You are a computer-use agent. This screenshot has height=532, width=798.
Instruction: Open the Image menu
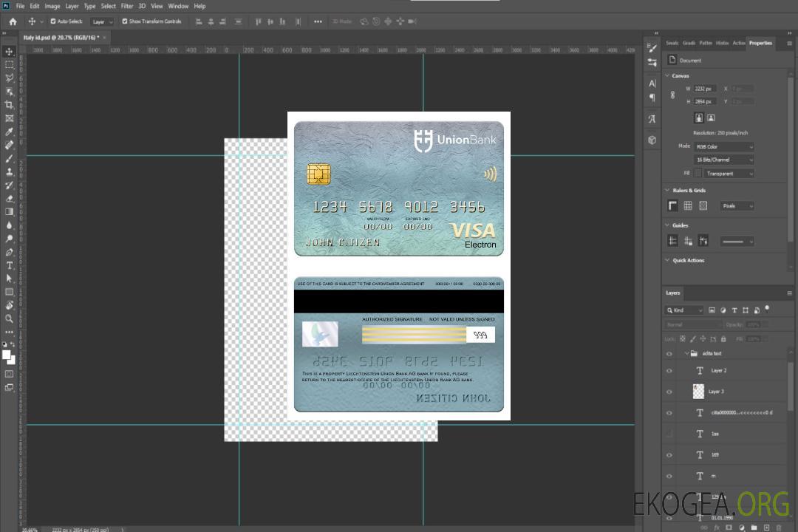(52, 6)
